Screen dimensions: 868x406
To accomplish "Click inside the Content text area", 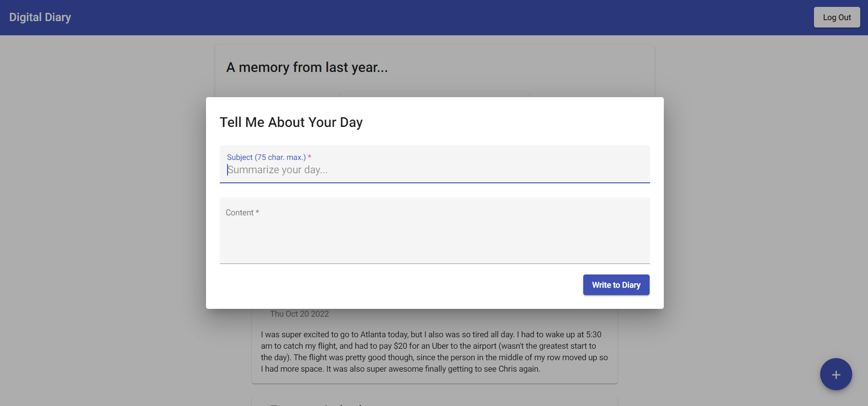I will tap(434, 236).
